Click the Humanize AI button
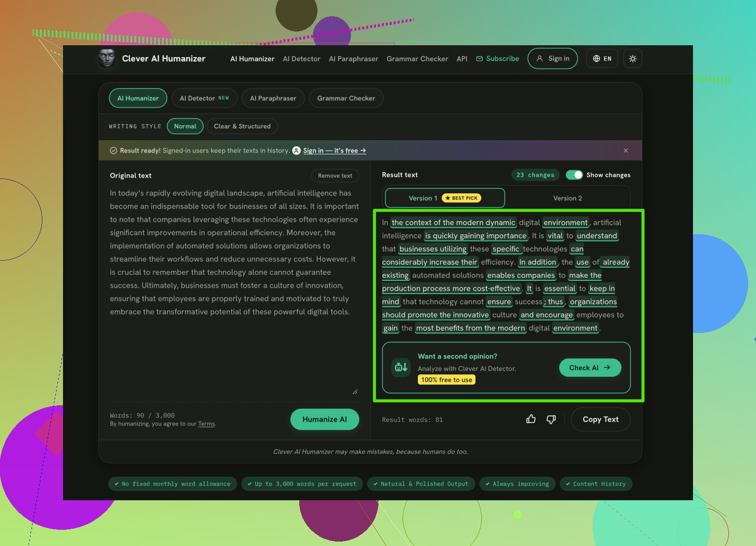The height and width of the screenshot is (546, 756). click(x=325, y=419)
